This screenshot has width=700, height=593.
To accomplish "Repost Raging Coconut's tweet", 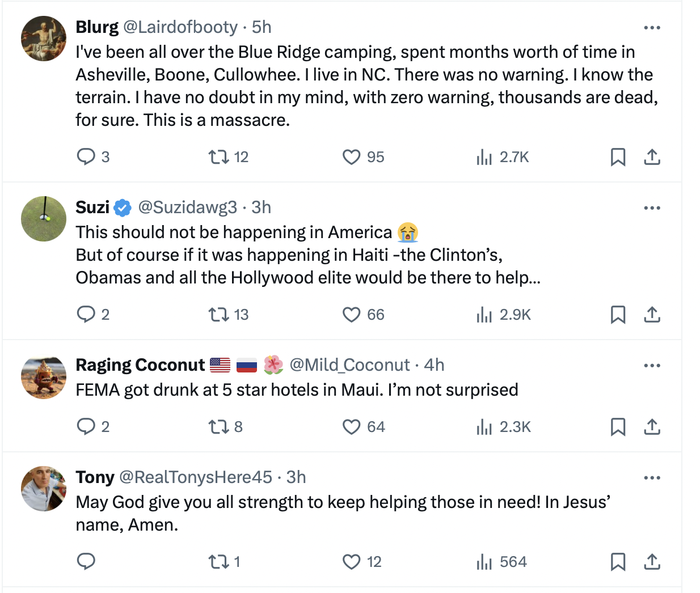I will click(x=218, y=426).
